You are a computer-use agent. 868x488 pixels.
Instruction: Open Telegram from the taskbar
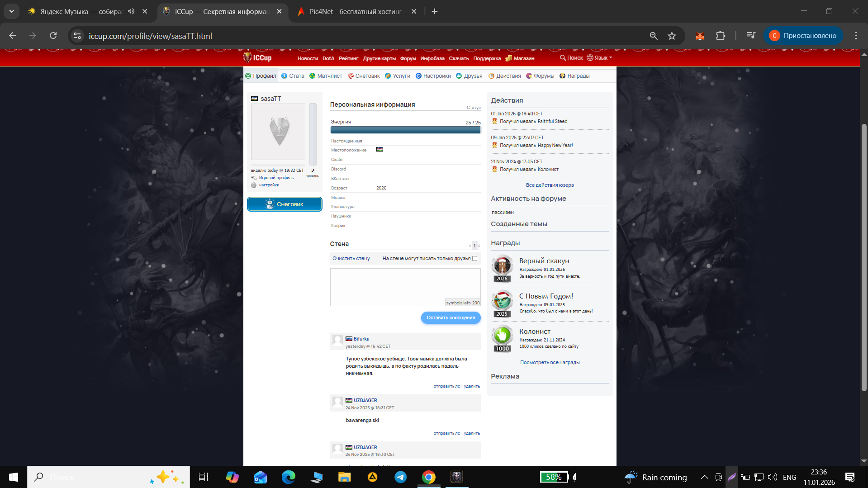tap(400, 477)
